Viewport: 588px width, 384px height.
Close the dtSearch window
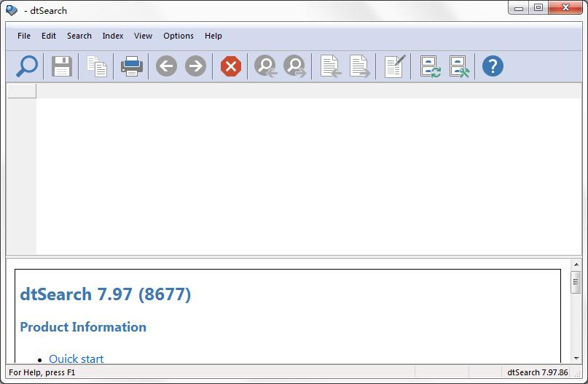tap(565, 8)
